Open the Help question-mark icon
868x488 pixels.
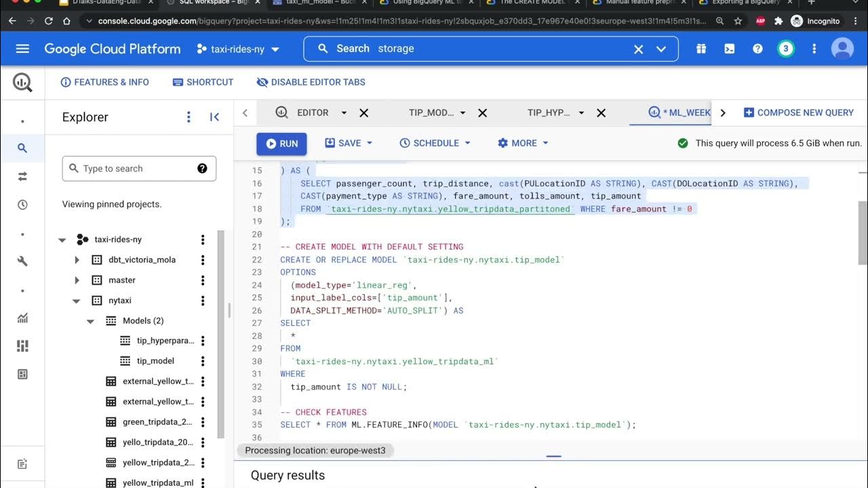757,48
